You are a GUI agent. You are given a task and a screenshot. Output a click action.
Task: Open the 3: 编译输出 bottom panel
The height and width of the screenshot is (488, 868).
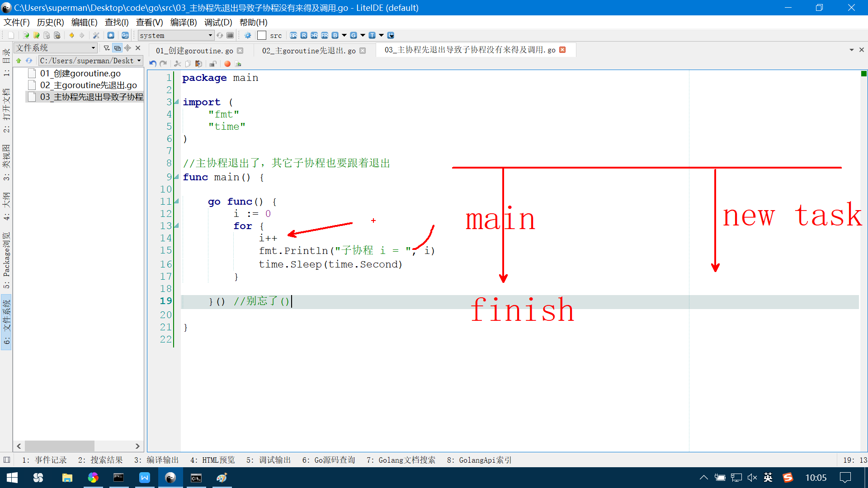click(156, 460)
